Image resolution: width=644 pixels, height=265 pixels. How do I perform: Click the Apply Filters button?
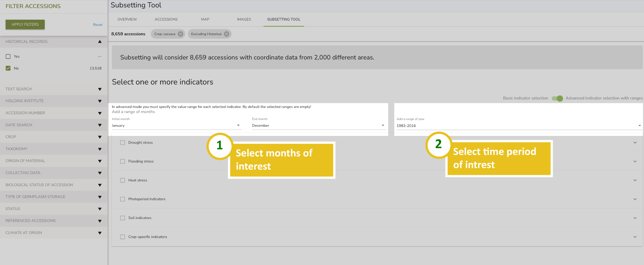(25, 24)
